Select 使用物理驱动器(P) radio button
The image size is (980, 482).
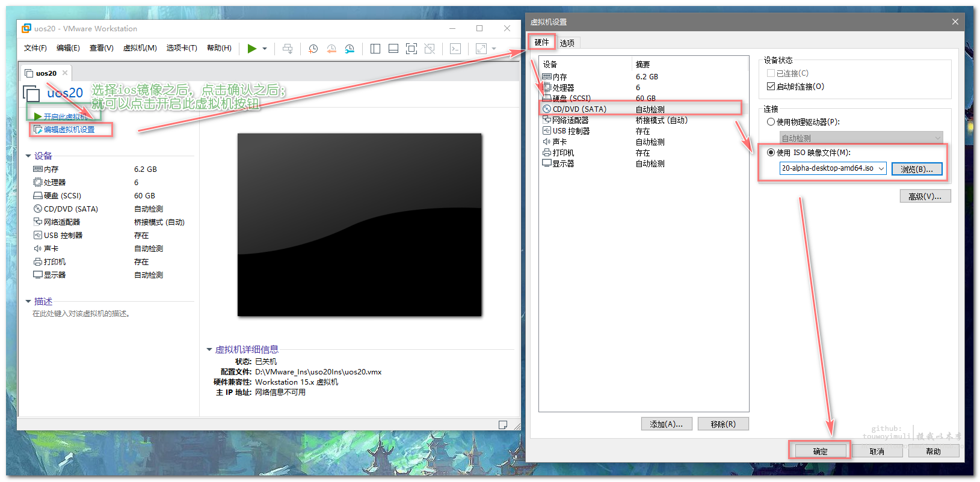771,122
